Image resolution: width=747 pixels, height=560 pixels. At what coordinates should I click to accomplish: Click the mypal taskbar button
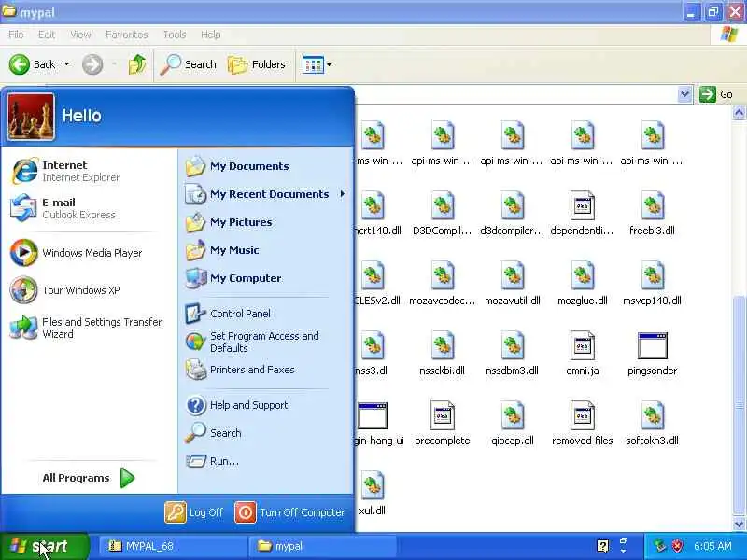pos(322,546)
